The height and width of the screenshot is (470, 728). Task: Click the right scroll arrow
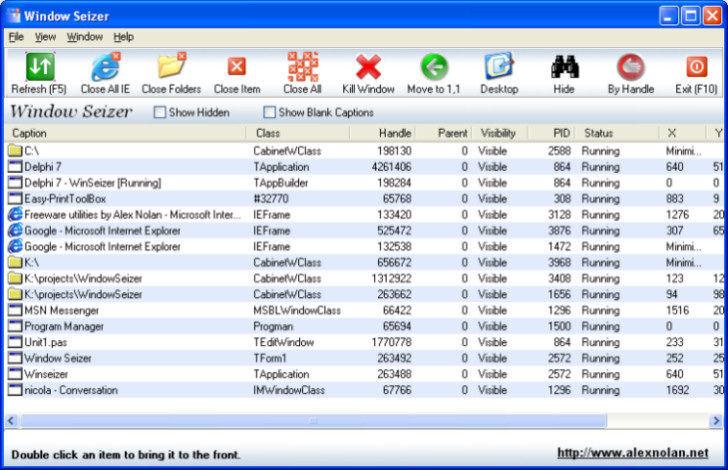[x=716, y=421]
